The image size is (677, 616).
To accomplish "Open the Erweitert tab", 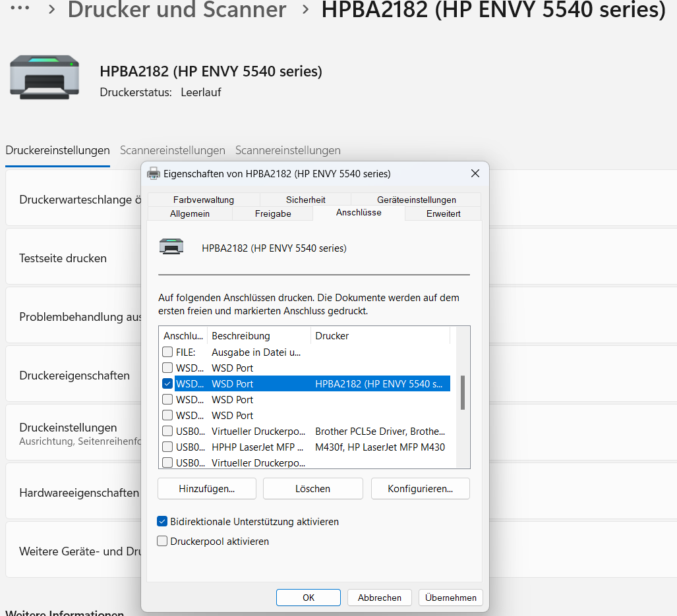I will click(444, 213).
